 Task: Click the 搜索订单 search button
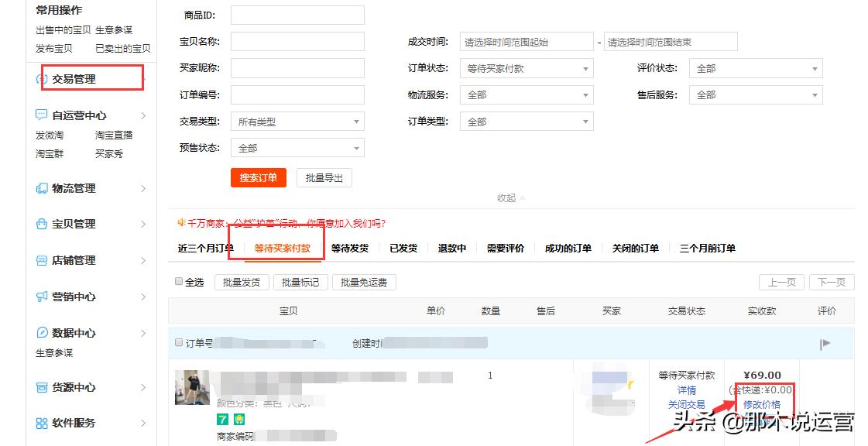click(x=258, y=177)
